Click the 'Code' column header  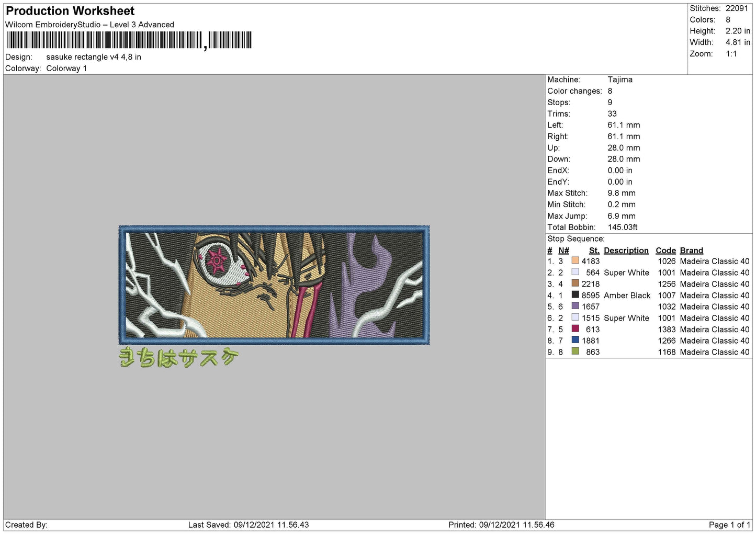click(x=665, y=251)
